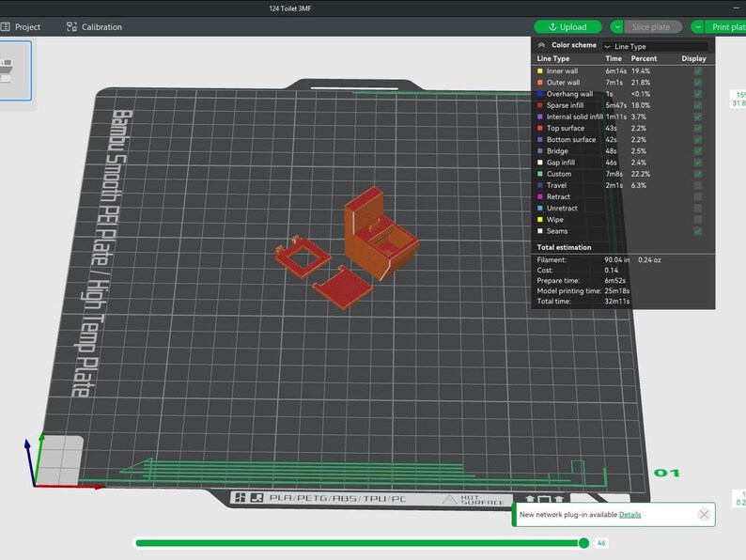Toggle Seams display checkbox

pos(697,231)
